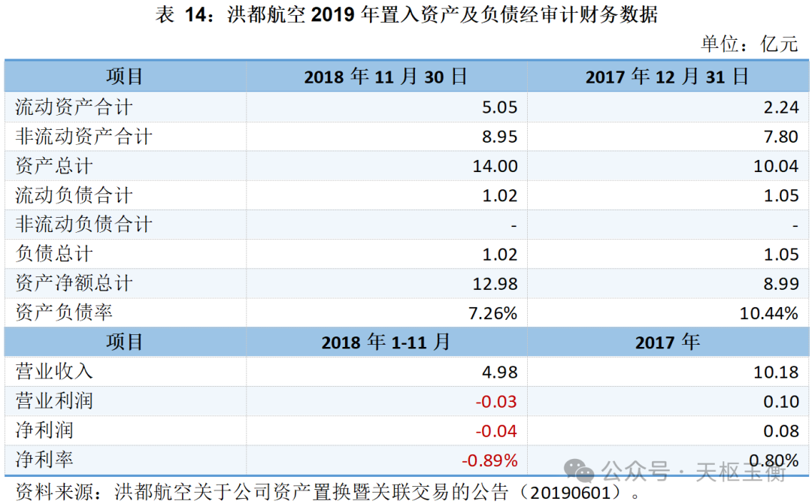Click the 10.44% debt ratio cell

click(x=768, y=313)
